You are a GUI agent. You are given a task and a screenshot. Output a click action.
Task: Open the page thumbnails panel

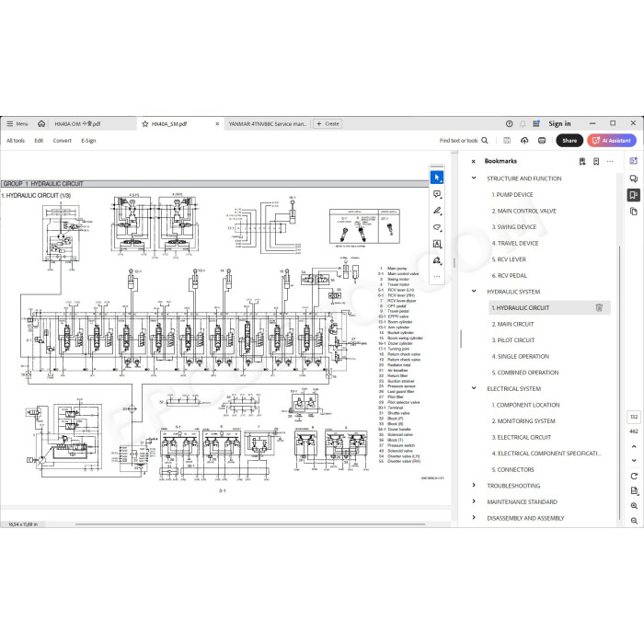pyautogui.click(x=633, y=212)
